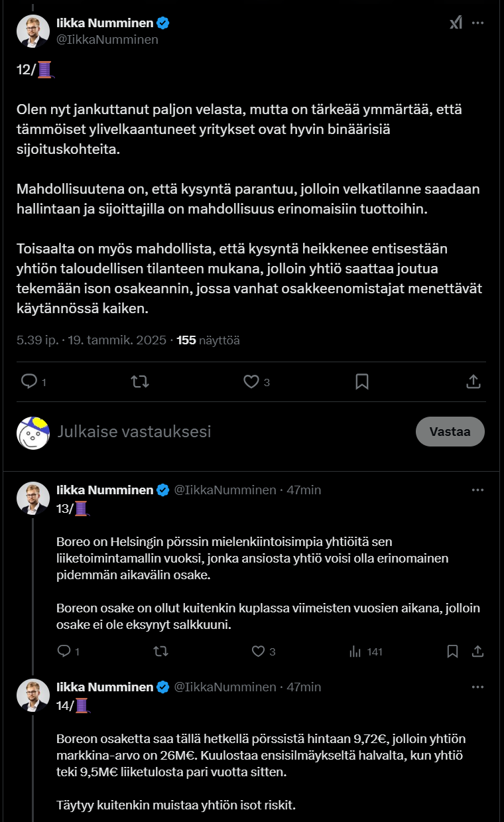504x822 pixels.
Task: Like tweet 13 about Boreo
Action: point(259,651)
